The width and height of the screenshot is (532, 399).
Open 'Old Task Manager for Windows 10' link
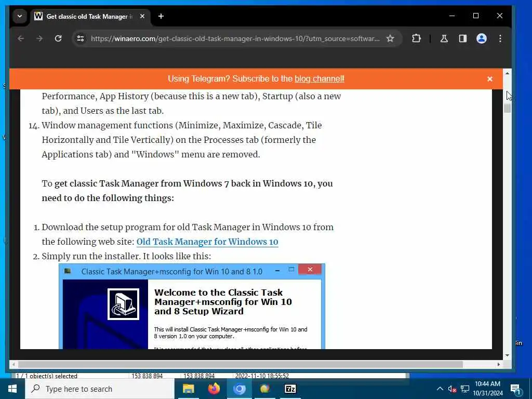coord(207,242)
